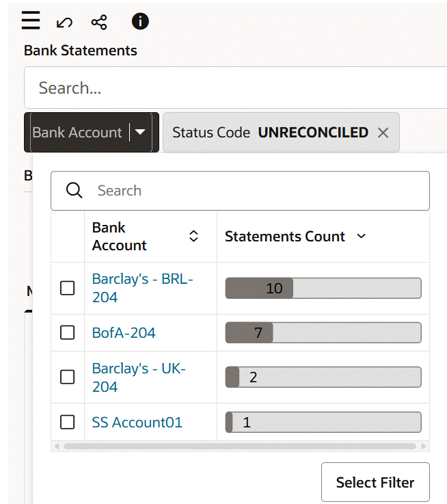
Task: Click the magnifier icon in filter search
Action: pyautogui.click(x=74, y=191)
